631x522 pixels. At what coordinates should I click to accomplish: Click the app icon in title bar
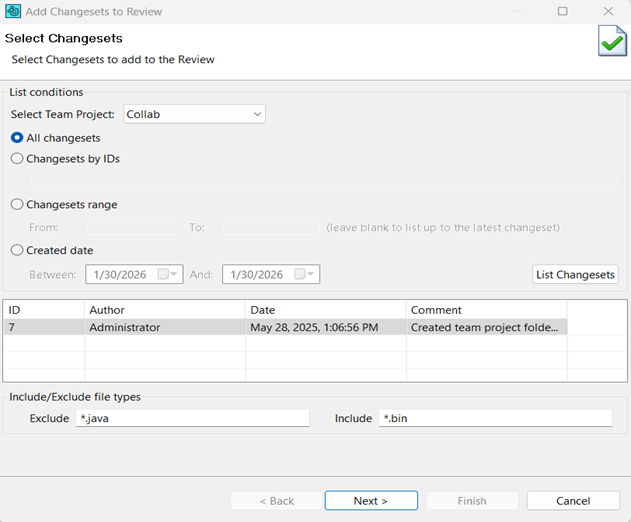(x=13, y=11)
